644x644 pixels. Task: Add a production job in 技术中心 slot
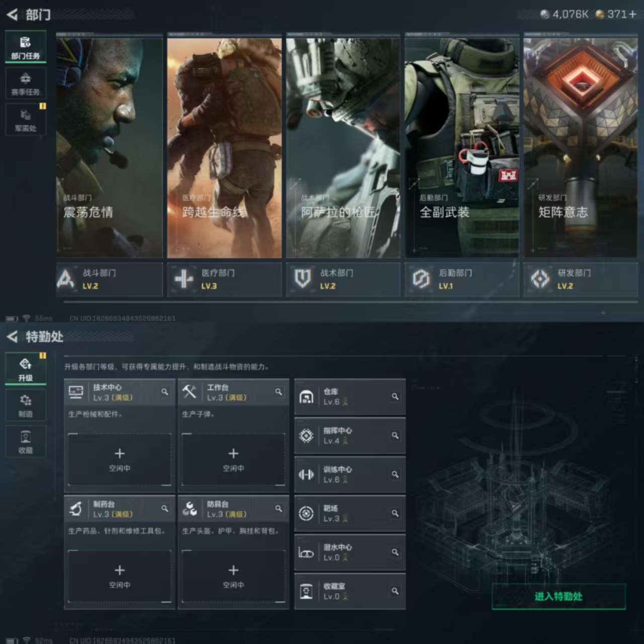click(x=120, y=460)
